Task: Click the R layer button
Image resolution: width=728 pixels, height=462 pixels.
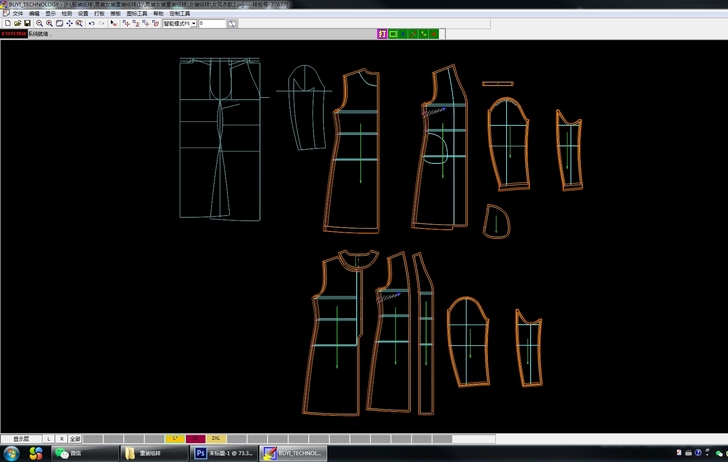Action: pos(61,439)
